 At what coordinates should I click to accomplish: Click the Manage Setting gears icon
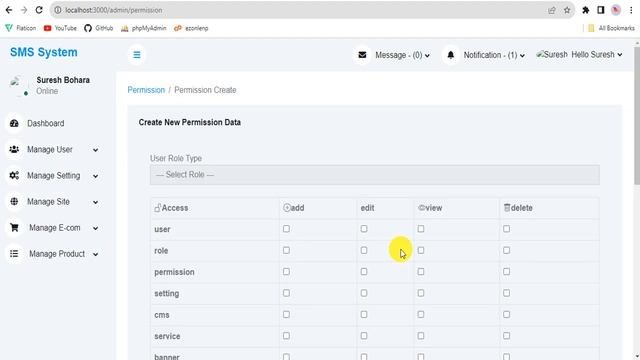[x=14, y=176]
